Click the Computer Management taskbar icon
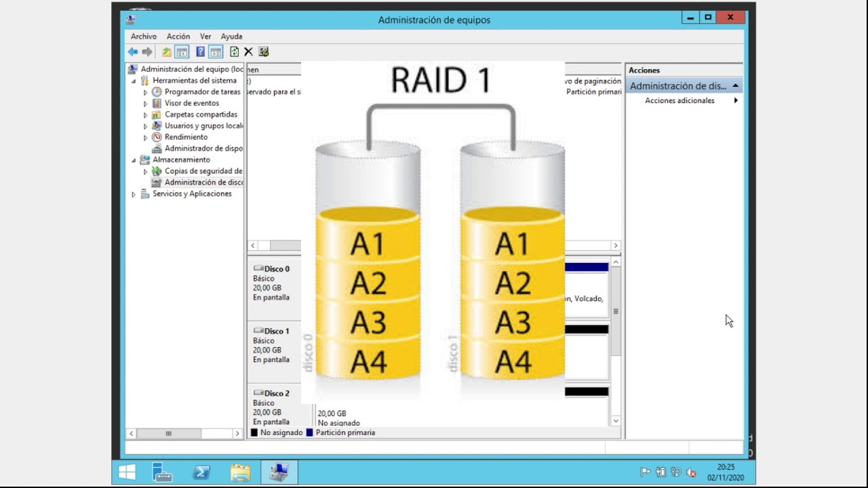This screenshot has height=488, width=868. (279, 472)
